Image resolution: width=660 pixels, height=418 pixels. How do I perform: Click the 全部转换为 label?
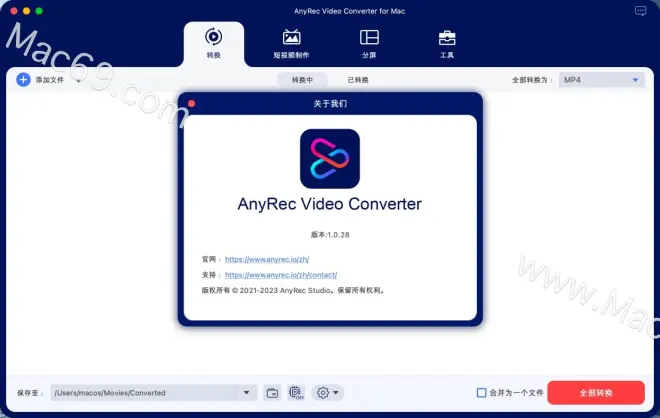click(532, 80)
